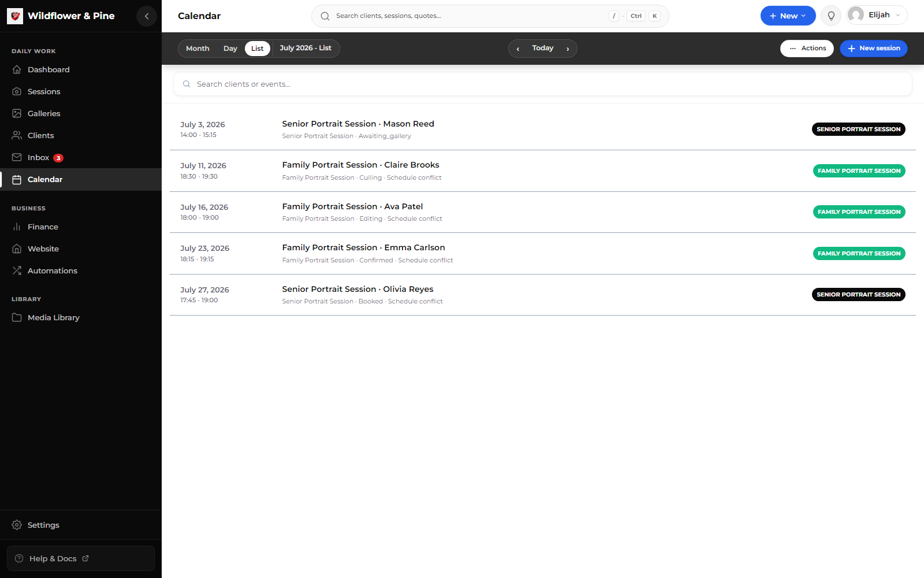
Task: Go to next period arrow
Action: coord(568,49)
